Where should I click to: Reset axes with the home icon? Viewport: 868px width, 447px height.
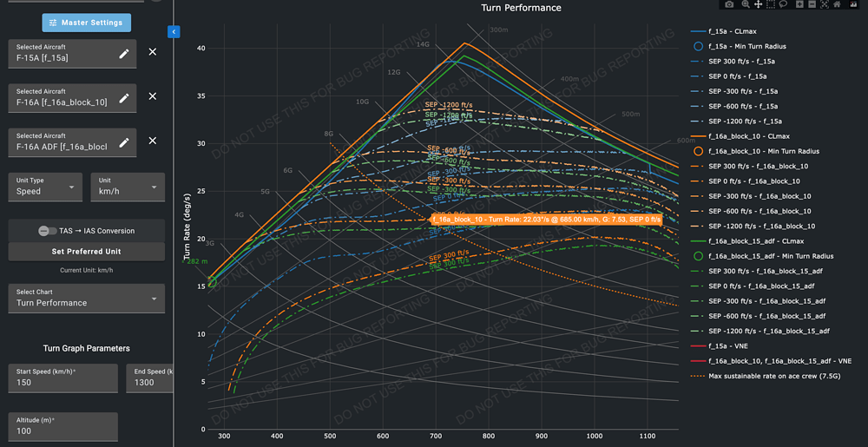coord(837,5)
